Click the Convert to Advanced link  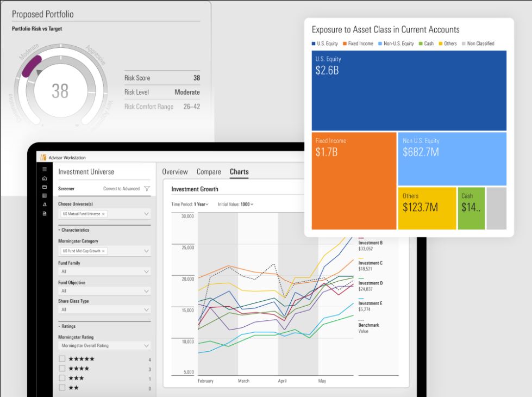[122, 188]
